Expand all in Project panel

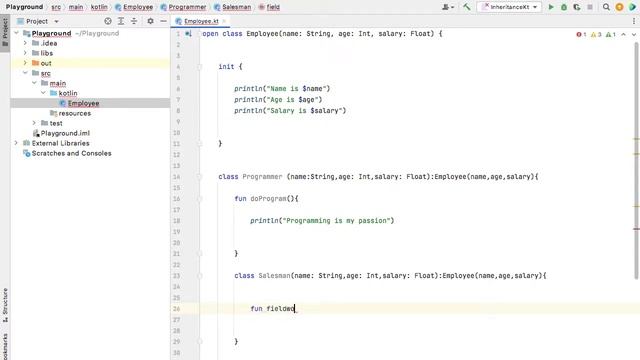(x=121, y=21)
